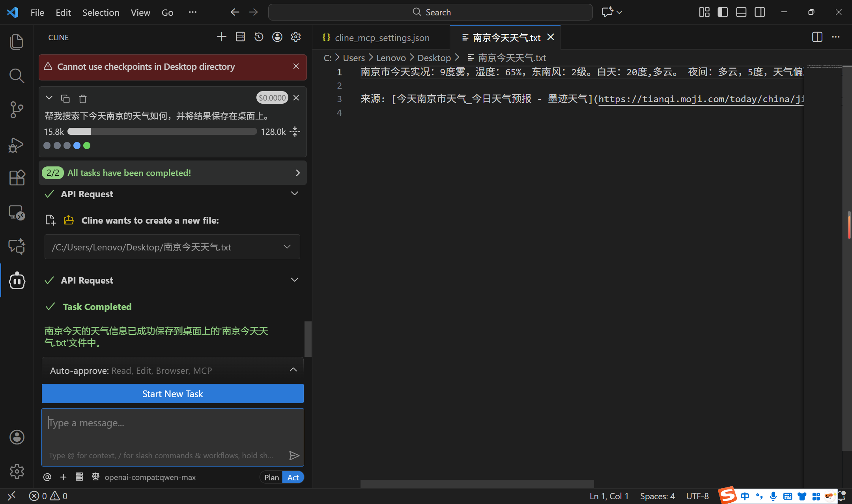Screen dimensions: 852x504
Task: Expand the Auto-approve settings chevron
Action: coord(293,370)
